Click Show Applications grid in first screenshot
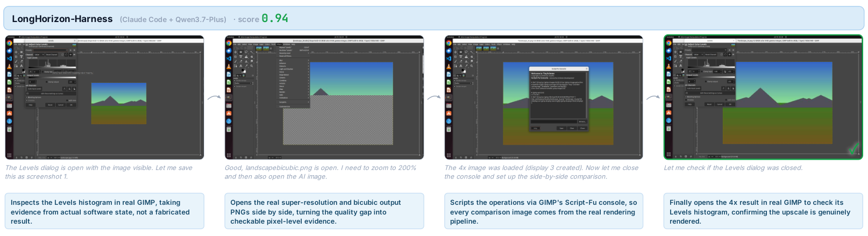The image size is (868, 236). (9, 155)
